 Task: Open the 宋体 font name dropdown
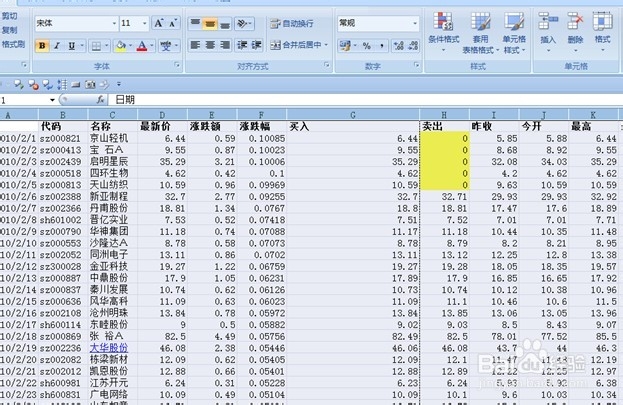(x=114, y=23)
